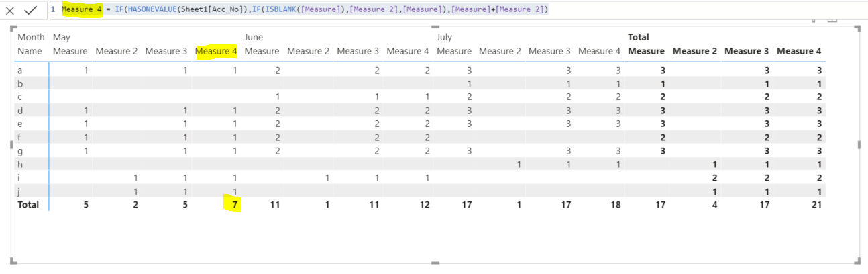Select row name j

click(x=19, y=191)
